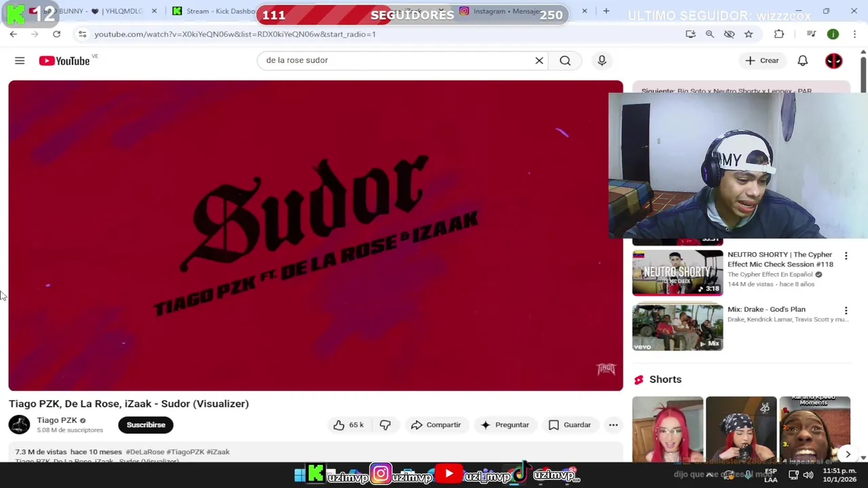Click the install/cast screen icon in the address bar

click(690, 34)
